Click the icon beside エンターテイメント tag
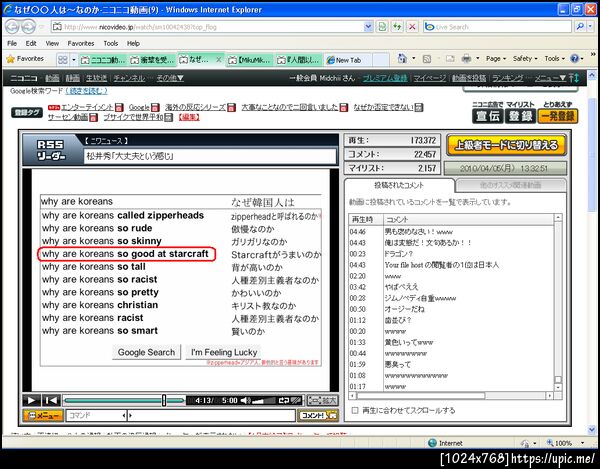Viewport: 600px width, 469px height. click(119, 107)
